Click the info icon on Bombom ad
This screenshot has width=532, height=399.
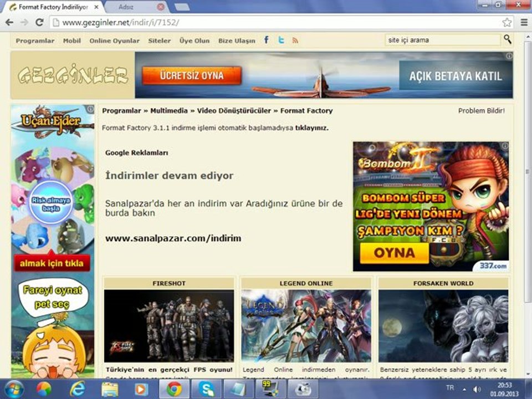coord(505,146)
